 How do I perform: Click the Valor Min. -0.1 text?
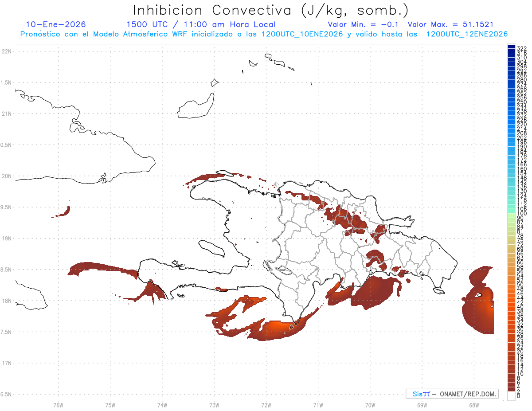pos(364,24)
